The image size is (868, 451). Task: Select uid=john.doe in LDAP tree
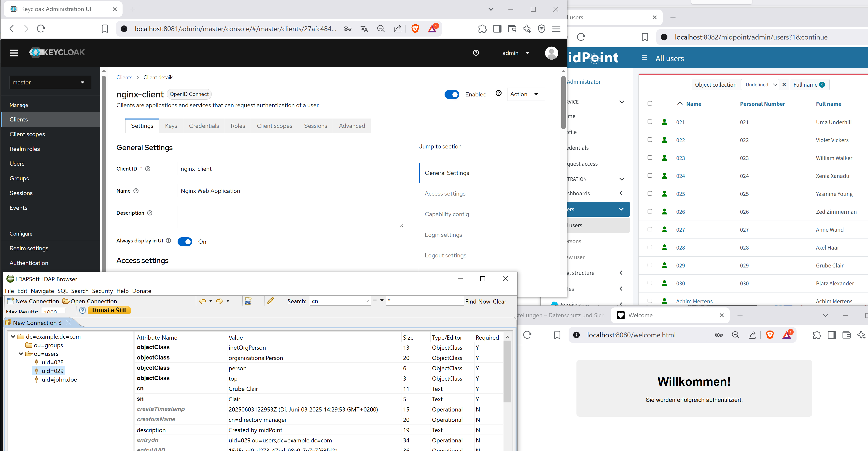tap(59, 380)
